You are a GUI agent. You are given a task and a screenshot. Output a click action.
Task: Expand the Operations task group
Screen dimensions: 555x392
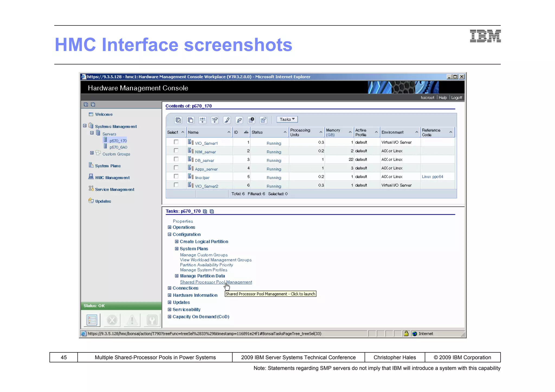pos(169,227)
